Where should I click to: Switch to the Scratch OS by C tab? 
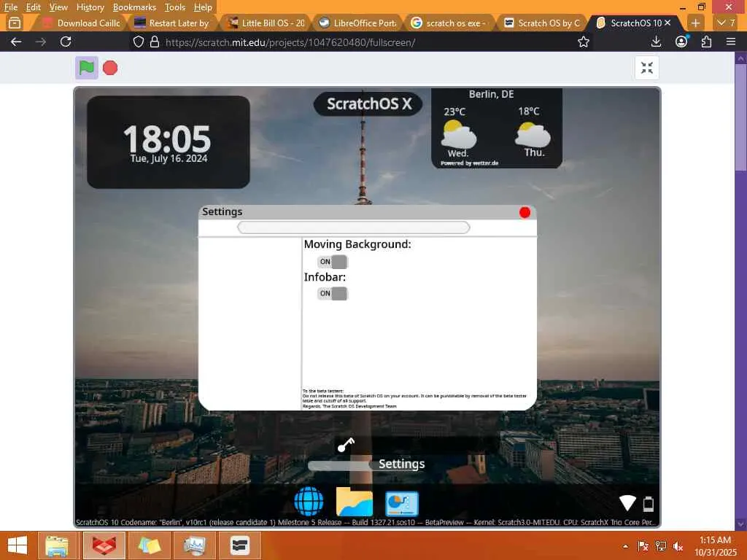pyautogui.click(x=542, y=23)
